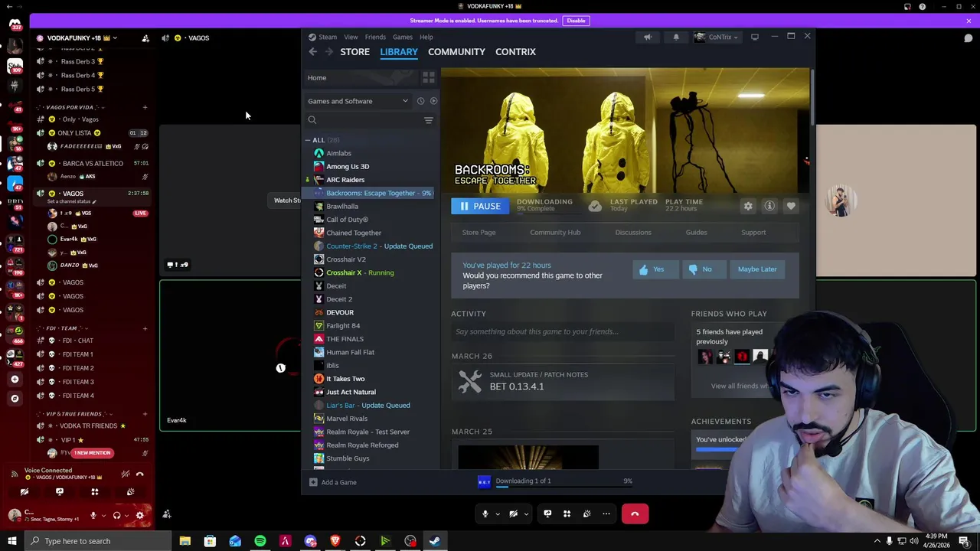Open Backrooms Store Page link
980x551 pixels.
[479, 232]
